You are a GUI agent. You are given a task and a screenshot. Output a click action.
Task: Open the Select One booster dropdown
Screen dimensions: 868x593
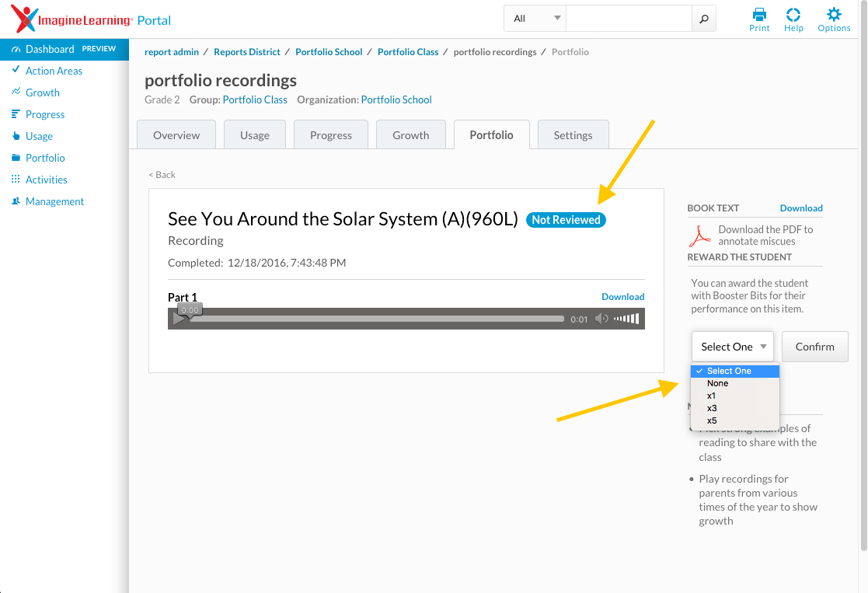[x=733, y=347]
